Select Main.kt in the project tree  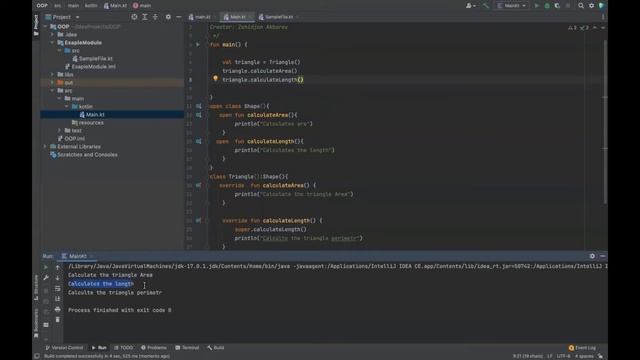pyautogui.click(x=112, y=115)
